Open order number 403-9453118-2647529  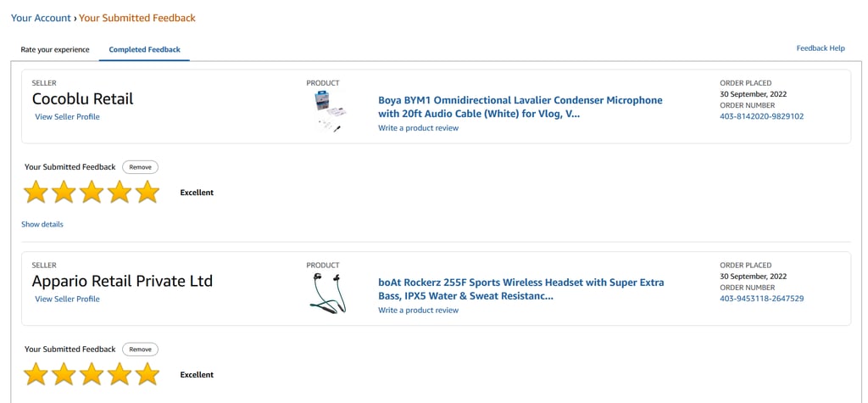click(x=761, y=299)
